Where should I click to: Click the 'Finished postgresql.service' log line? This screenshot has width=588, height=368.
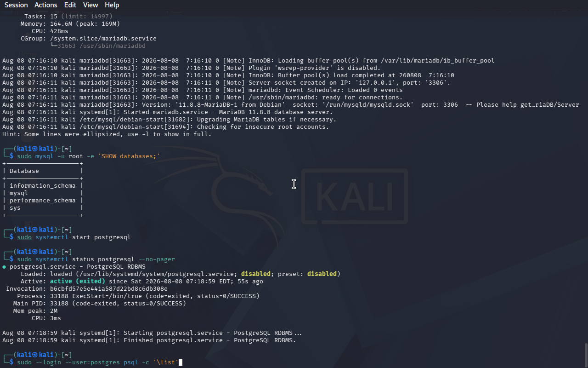[x=149, y=340]
